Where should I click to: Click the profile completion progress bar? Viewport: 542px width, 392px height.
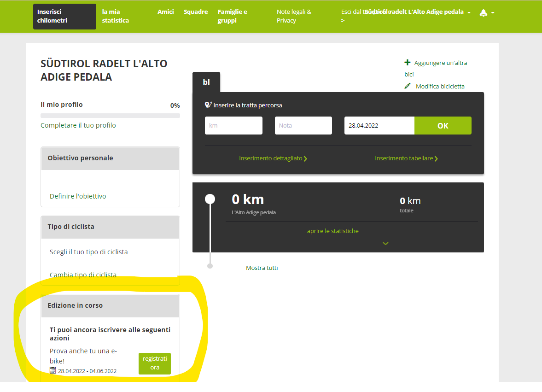110,116
